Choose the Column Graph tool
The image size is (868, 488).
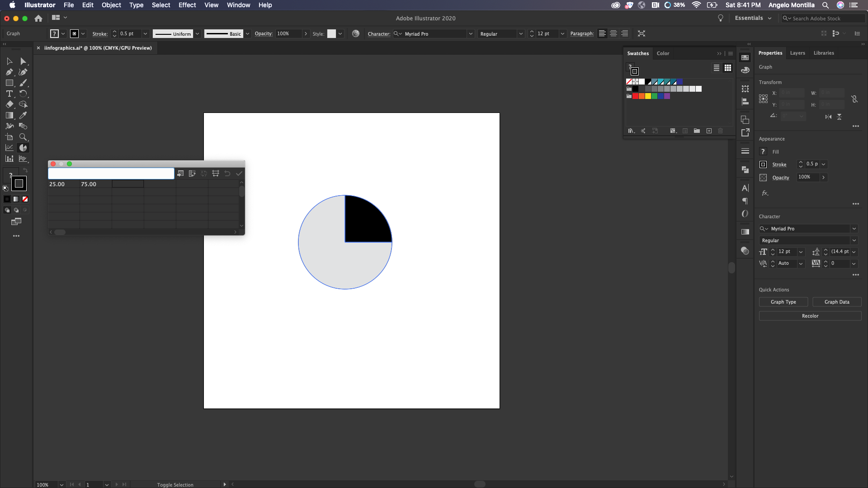[x=9, y=159]
